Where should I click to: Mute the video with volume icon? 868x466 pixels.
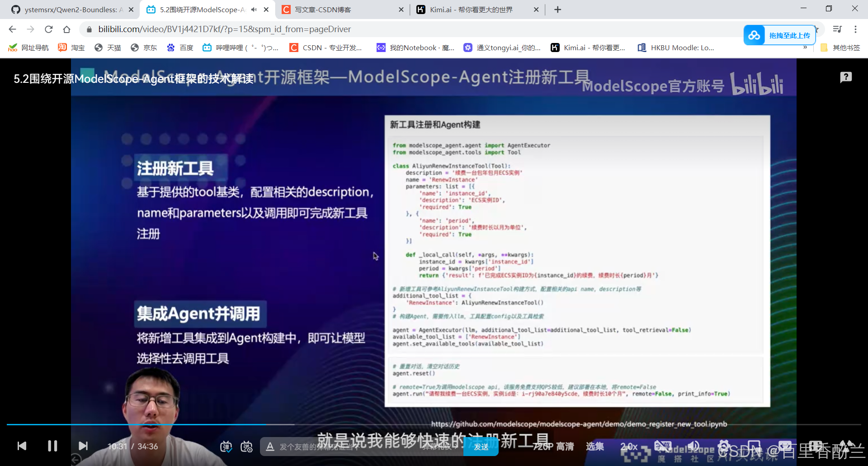pos(693,446)
